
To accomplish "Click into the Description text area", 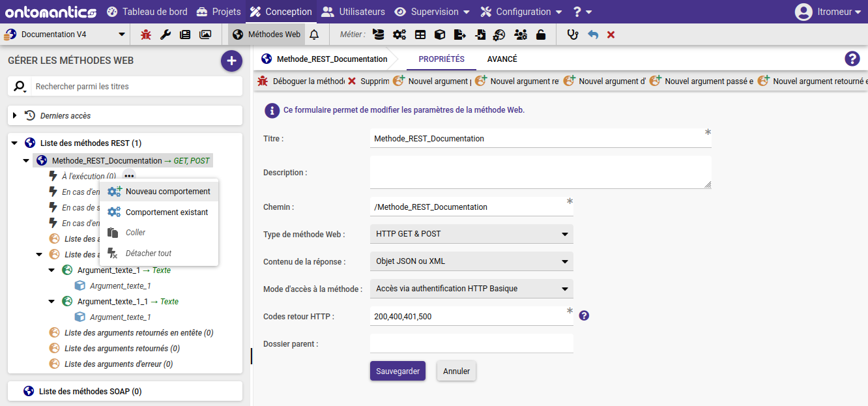I will pos(541,173).
